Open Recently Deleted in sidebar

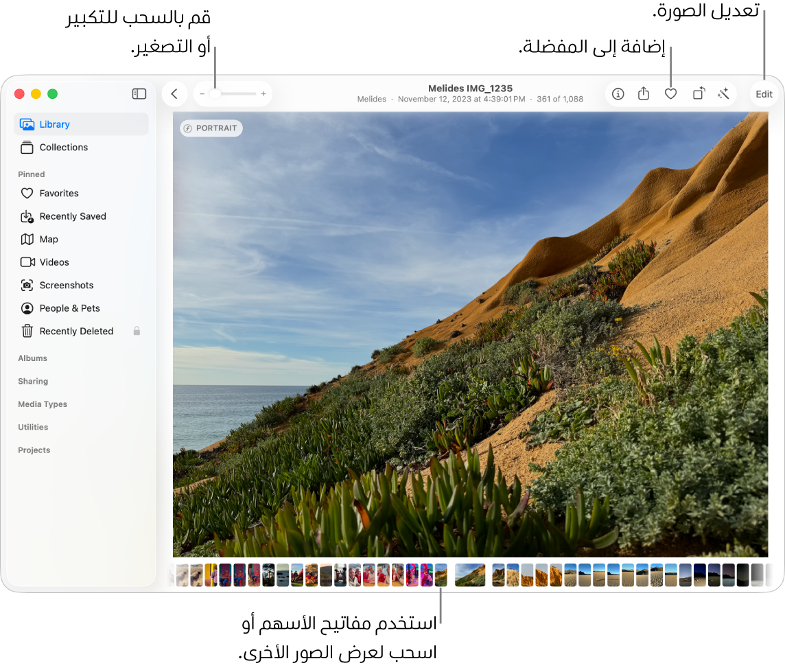coord(76,332)
